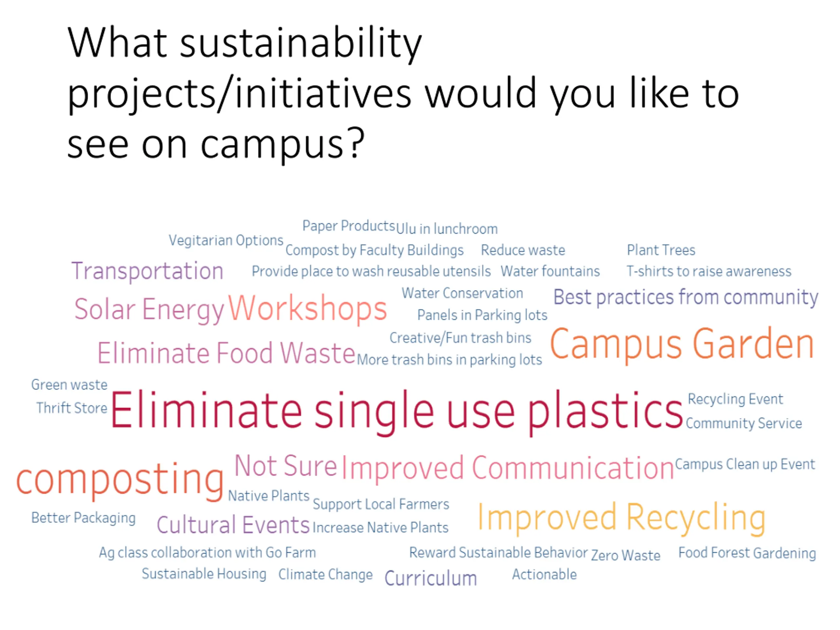Click the 'Improved Communication' phrase
Screen dimensions: 840x630
point(508,469)
